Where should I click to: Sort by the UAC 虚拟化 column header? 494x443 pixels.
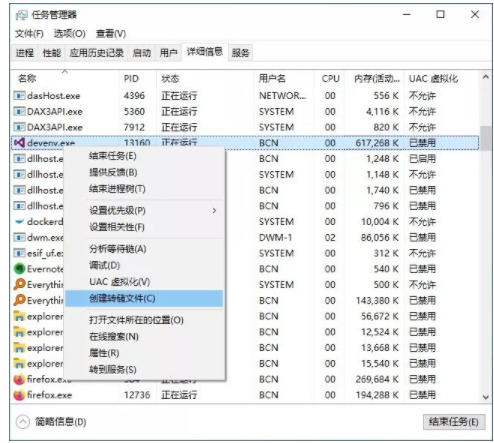pos(442,79)
